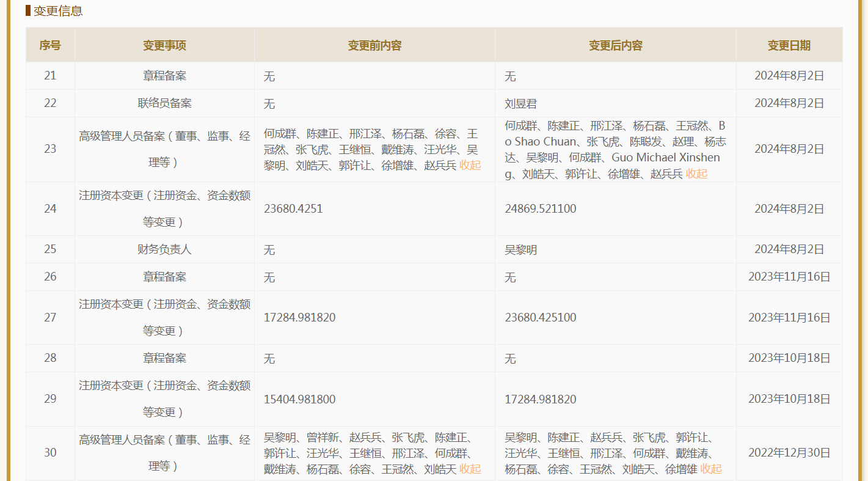Click the value 23680.4251 in row 24
This screenshot has height=481, width=868.
[293, 209]
